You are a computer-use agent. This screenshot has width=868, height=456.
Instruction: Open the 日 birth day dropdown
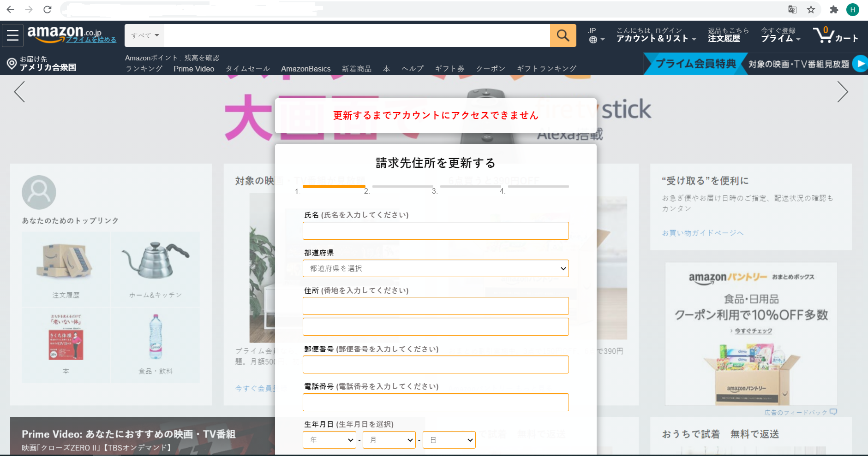[449, 440]
